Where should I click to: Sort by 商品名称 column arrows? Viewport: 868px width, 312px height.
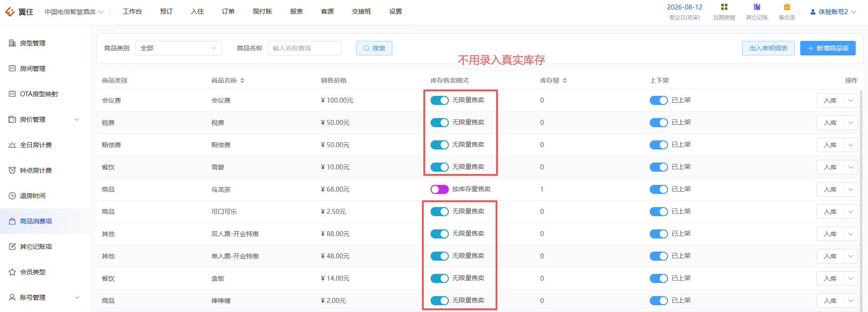(x=242, y=80)
